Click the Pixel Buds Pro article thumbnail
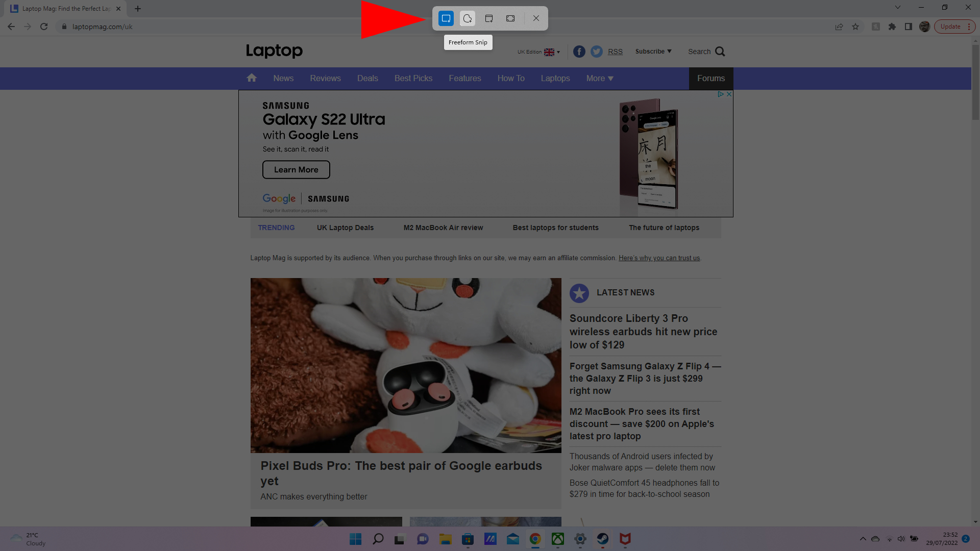This screenshot has width=980, height=551. click(x=406, y=365)
